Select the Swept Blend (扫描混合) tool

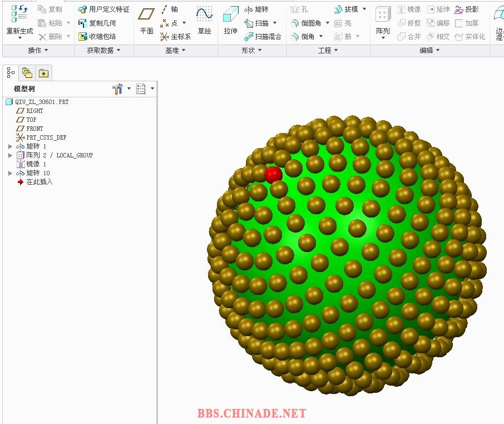pyautogui.click(x=263, y=37)
